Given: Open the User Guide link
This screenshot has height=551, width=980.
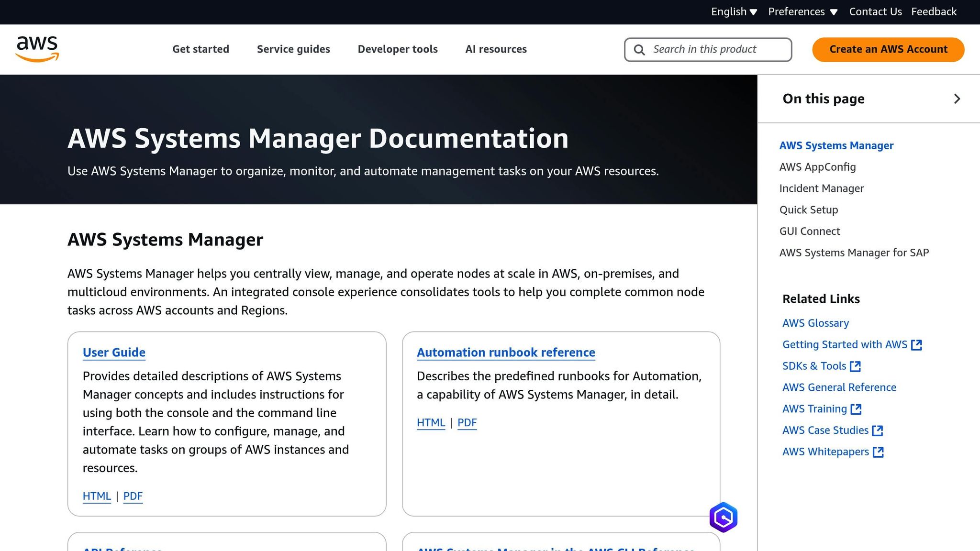Looking at the screenshot, I should click(114, 353).
